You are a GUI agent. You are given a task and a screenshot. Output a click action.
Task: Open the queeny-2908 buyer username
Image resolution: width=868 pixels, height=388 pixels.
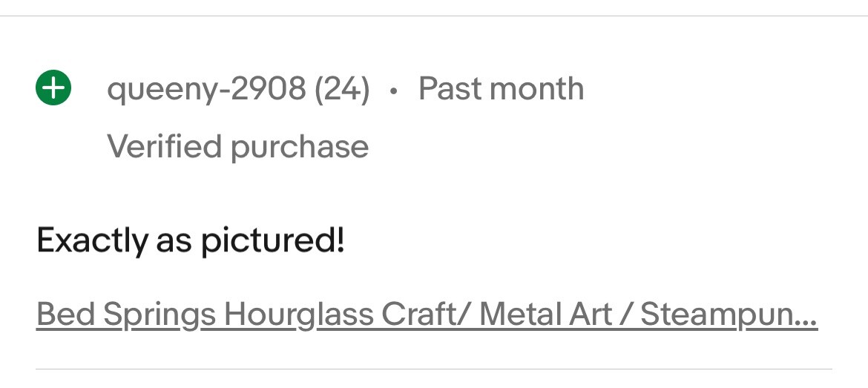point(206,90)
